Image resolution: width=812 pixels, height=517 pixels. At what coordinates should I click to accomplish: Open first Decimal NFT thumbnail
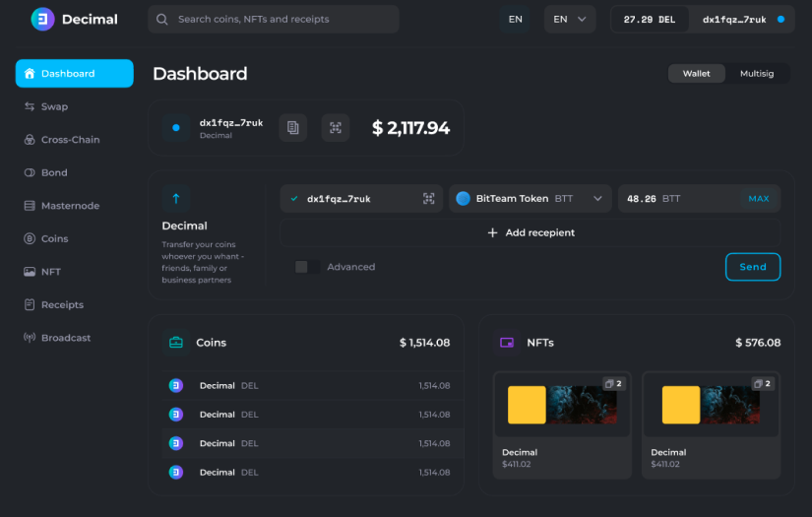[562, 405]
